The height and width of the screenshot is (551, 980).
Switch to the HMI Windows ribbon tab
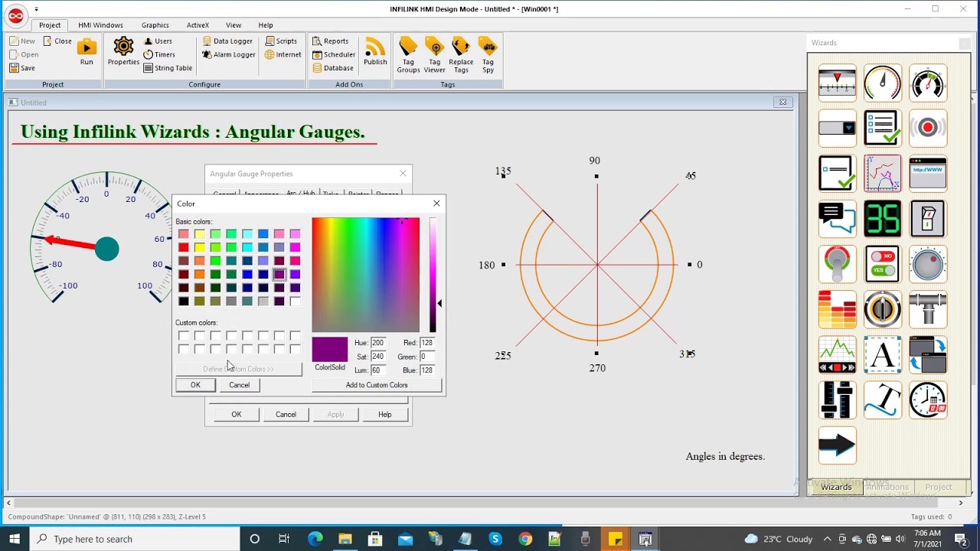(100, 25)
